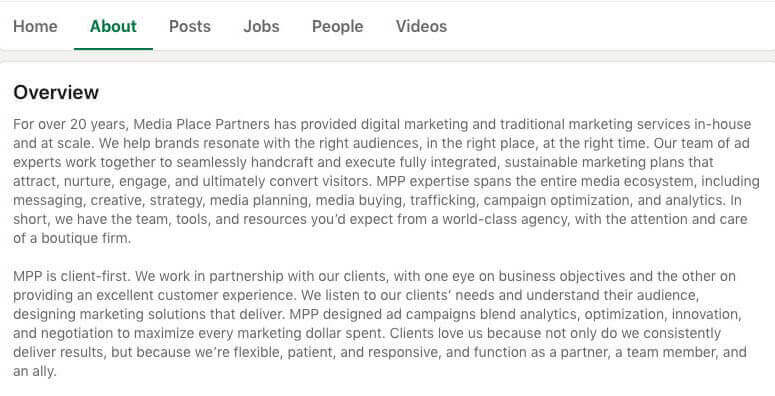Open the Home tab
This screenshot has height=396, width=775.
click(x=35, y=26)
